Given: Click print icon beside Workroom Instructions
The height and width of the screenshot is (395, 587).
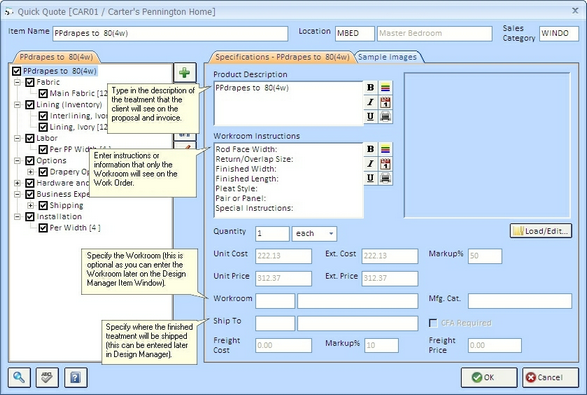Looking at the screenshot, I should coord(385,178).
